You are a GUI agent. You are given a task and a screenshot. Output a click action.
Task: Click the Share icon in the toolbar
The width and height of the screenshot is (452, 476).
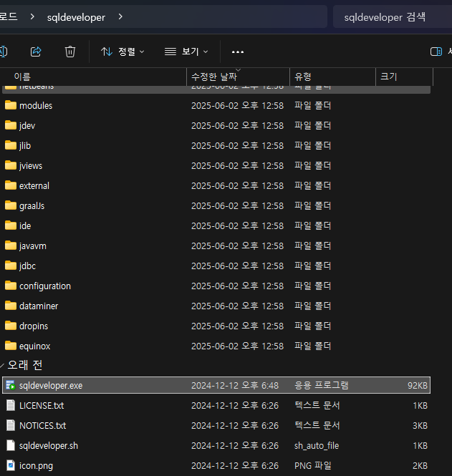[36, 52]
